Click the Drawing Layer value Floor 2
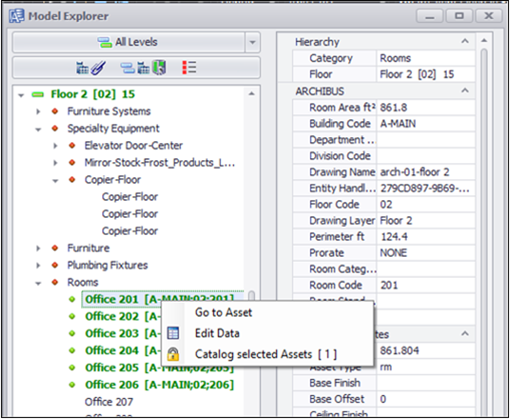 (396, 221)
